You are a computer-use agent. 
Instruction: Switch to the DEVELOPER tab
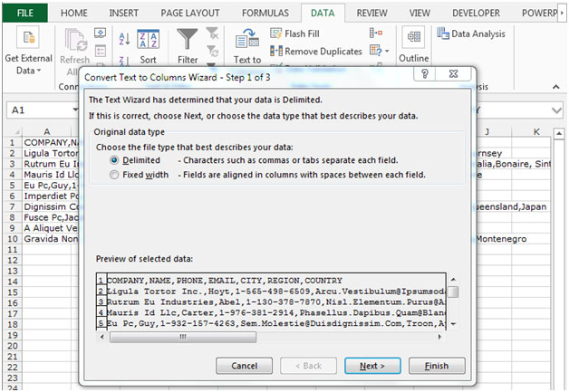tap(476, 13)
